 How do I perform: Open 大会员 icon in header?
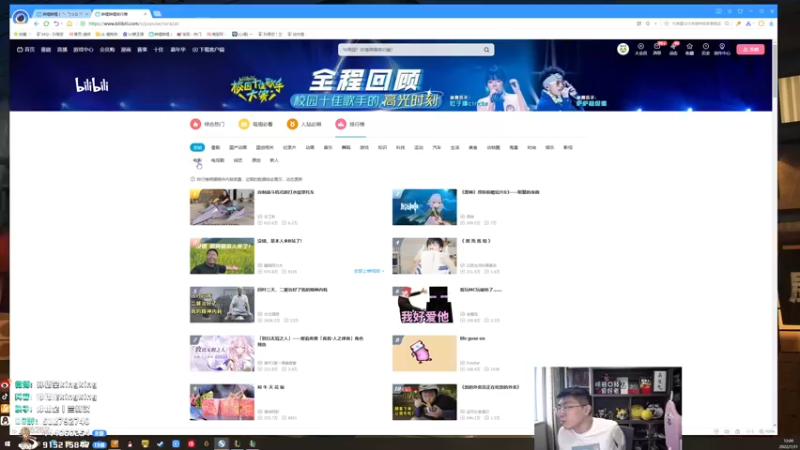coord(641,49)
